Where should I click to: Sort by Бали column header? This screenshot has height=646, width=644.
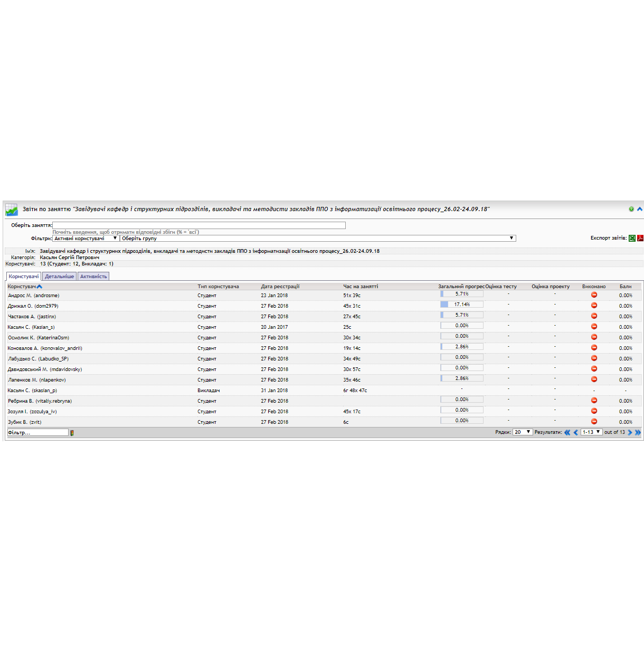click(626, 287)
